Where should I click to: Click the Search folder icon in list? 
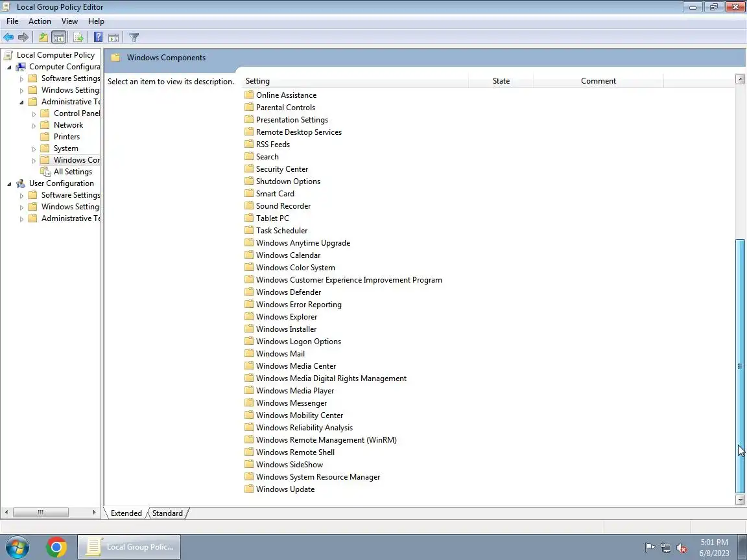tap(249, 156)
